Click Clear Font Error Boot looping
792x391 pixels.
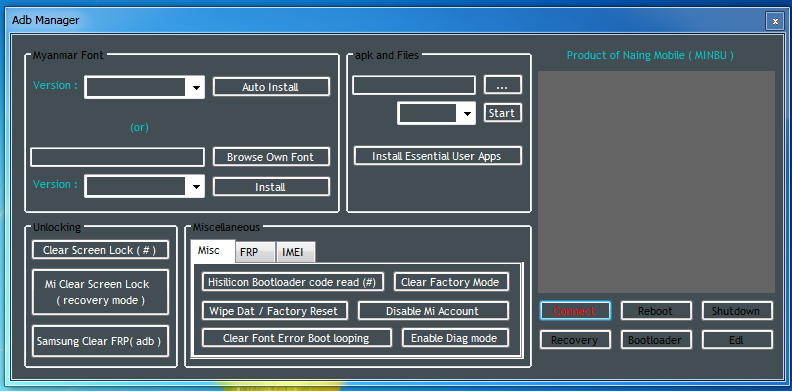pos(297,337)
